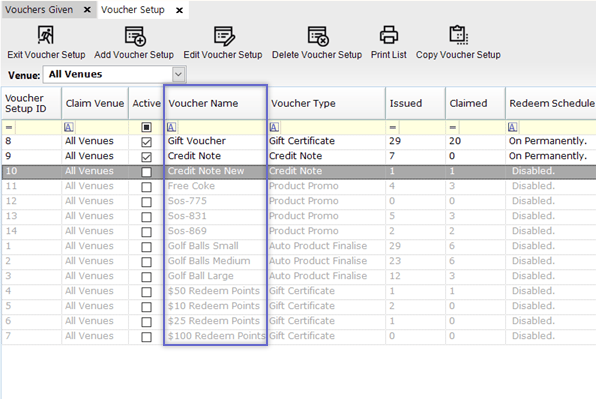Click the Delete Voucher Setup icon
Viewport: 596px width, 399px height.
[318, 36]
